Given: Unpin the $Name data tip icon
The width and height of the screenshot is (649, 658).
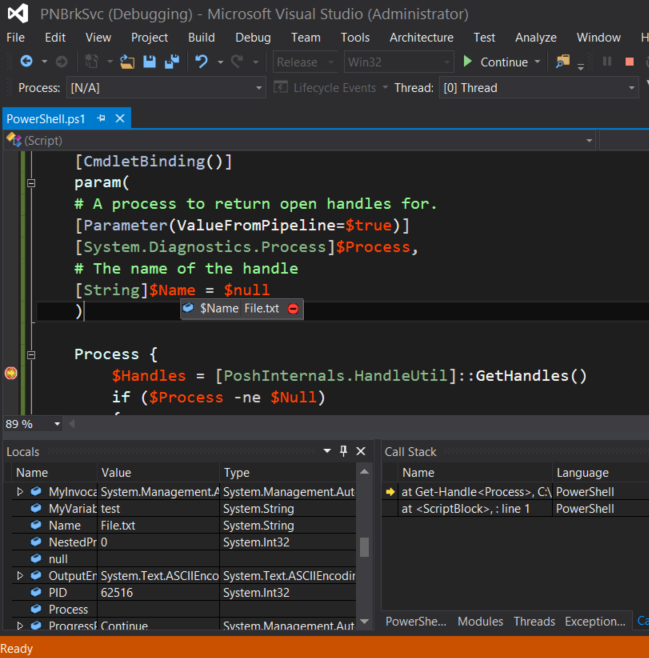Looking at the screenshot, I should [293, 309].
